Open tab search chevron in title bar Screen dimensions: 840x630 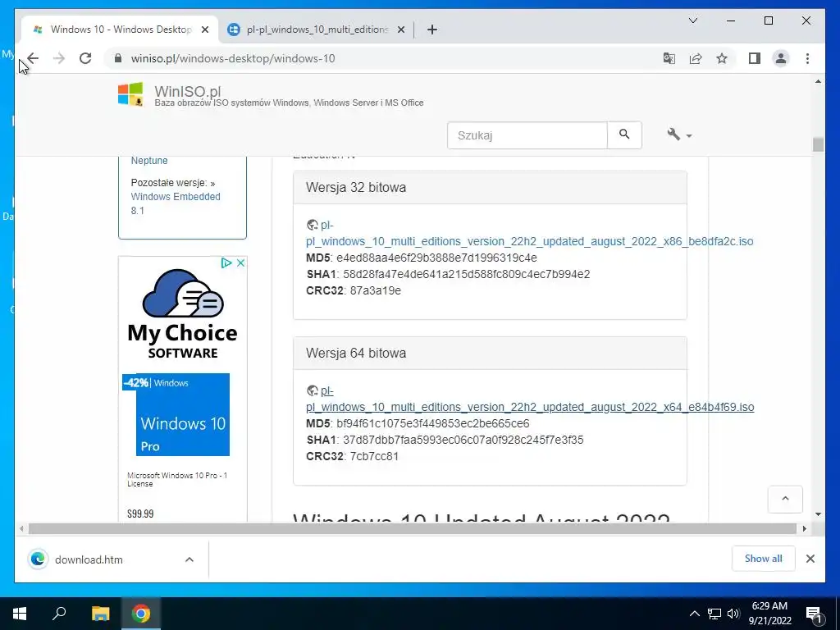(692, 21)
